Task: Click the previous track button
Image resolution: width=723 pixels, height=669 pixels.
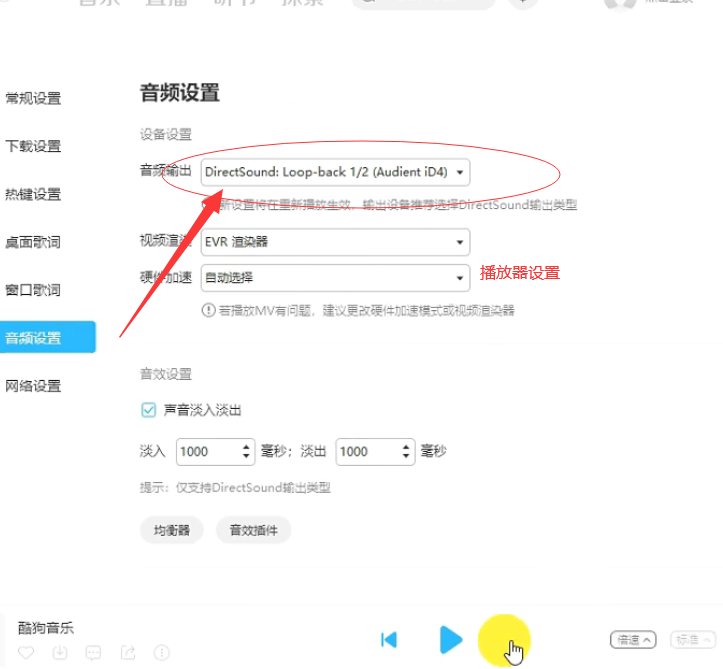Action: click(389, 639)
